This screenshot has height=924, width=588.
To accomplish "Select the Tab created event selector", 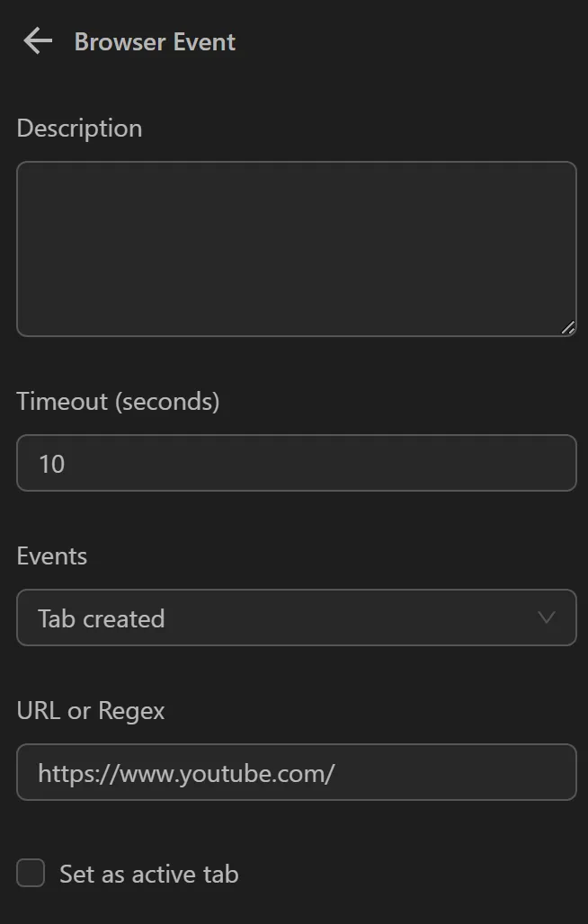I will [297, 617].
